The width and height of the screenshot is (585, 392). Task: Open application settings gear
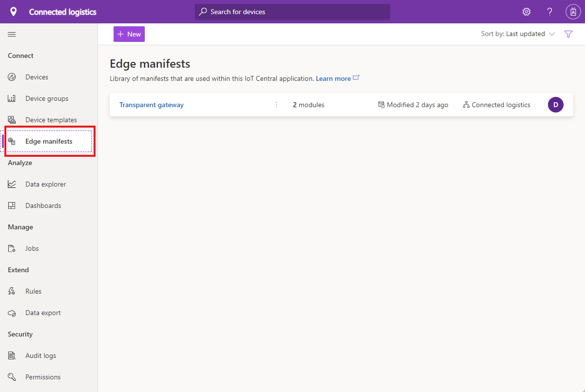click(x=526, y=11)
